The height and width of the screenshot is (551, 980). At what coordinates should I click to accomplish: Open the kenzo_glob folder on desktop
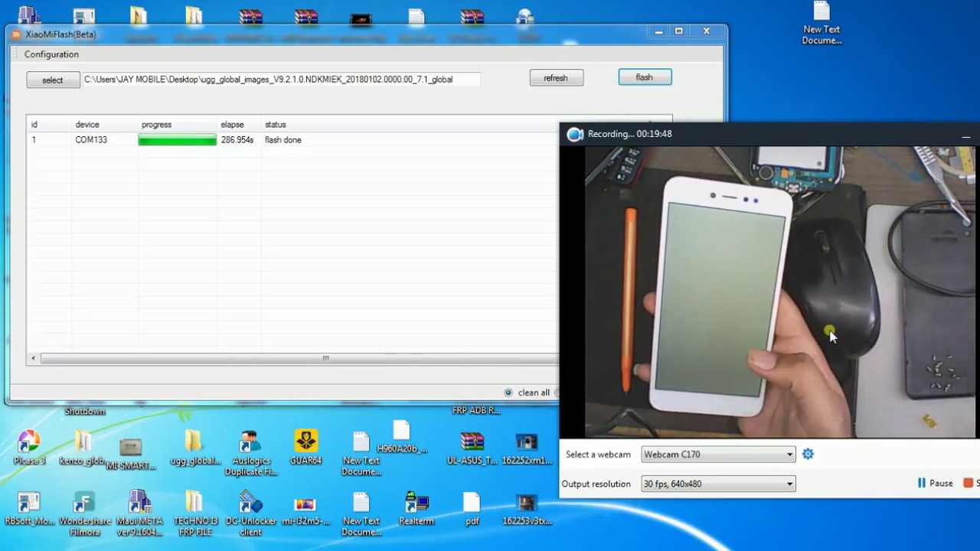tap(83, 447)
